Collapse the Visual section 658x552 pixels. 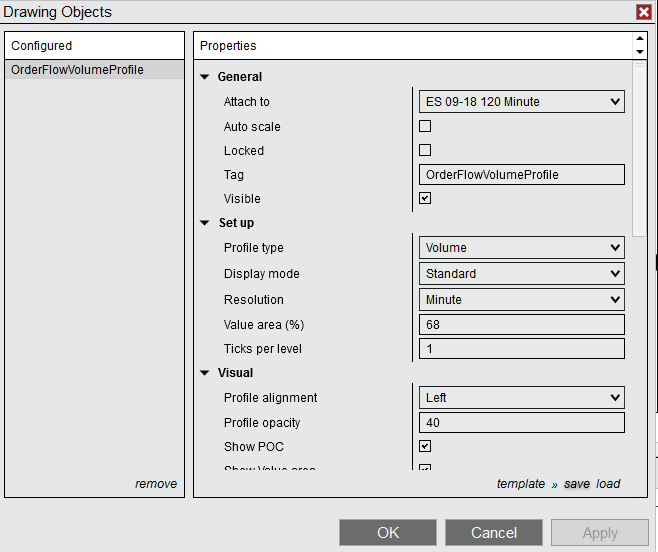205,373
